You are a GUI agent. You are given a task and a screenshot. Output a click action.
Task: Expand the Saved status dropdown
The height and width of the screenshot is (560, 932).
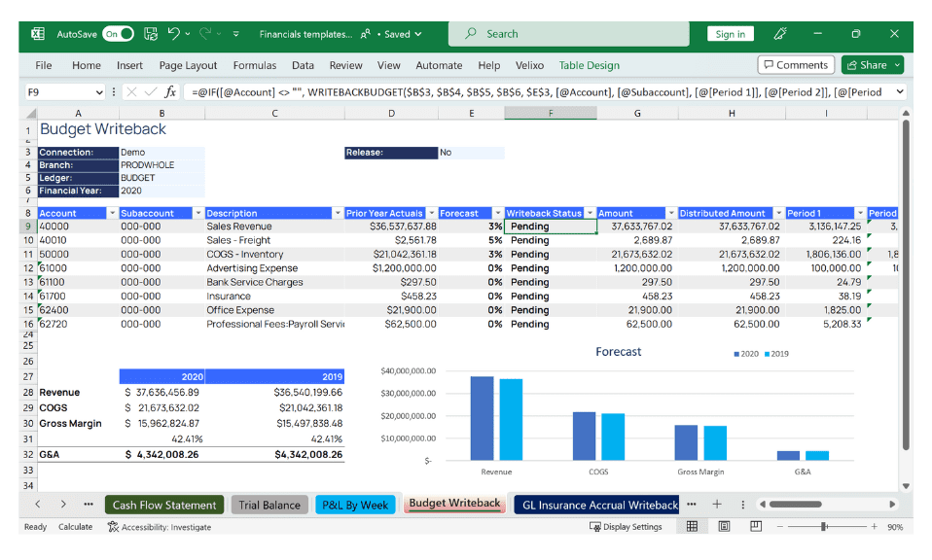pos(418,33)
